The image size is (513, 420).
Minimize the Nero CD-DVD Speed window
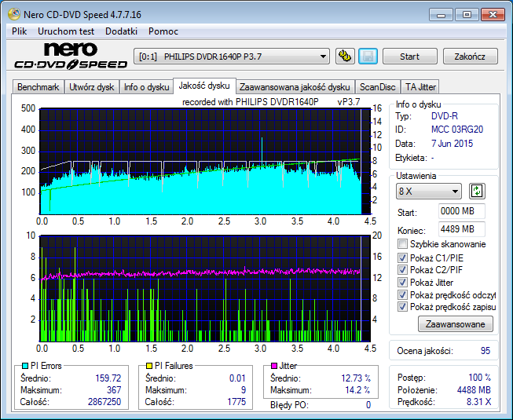coord(441,15)
